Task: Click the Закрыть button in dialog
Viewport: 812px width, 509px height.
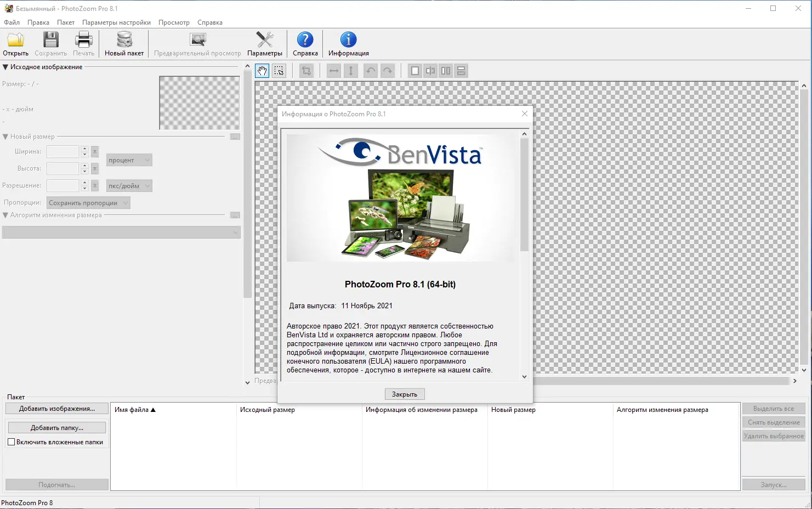Action: (405, 394)
